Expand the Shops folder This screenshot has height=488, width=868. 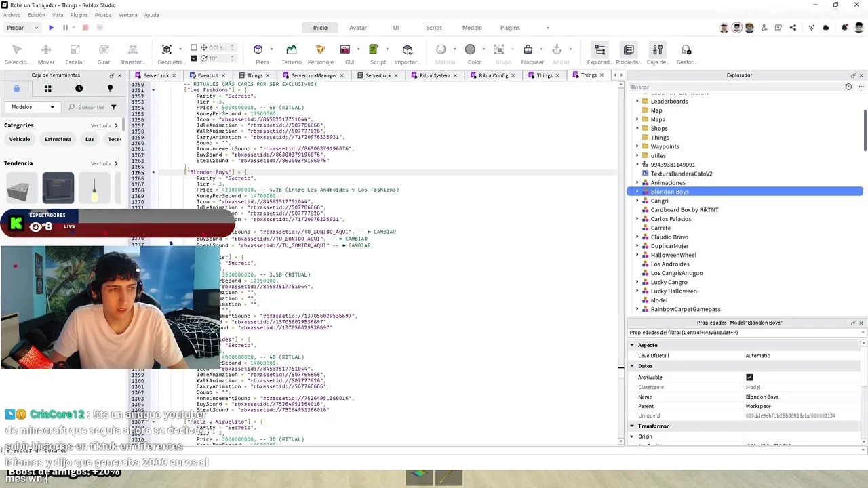coord(637,129)
